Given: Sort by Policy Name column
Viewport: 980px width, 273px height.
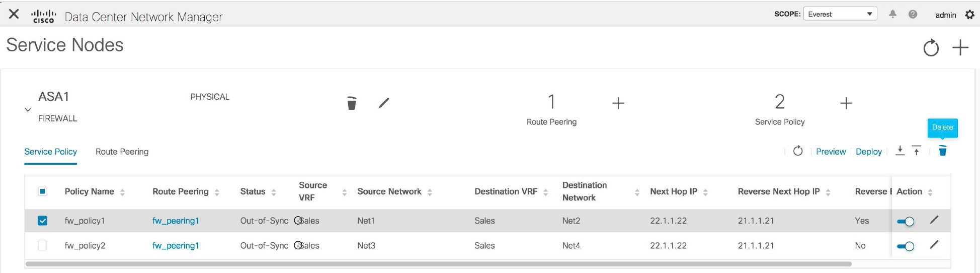Looking at the screenshot, I should [122, 192].
